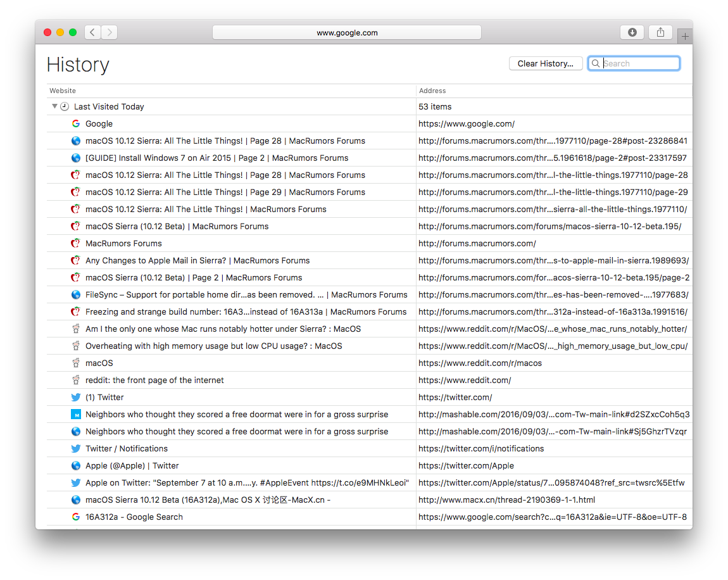Select '16A312a - Google Search' entry
Viewport: 728px width, 580px height.
point(369,517)
